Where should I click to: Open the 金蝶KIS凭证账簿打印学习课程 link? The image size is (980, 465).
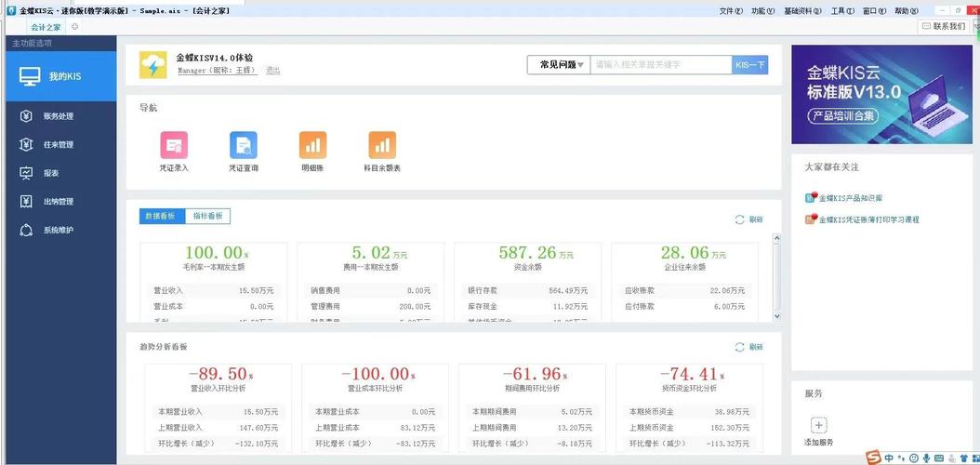pyautogui.click(x=868, y=220)
